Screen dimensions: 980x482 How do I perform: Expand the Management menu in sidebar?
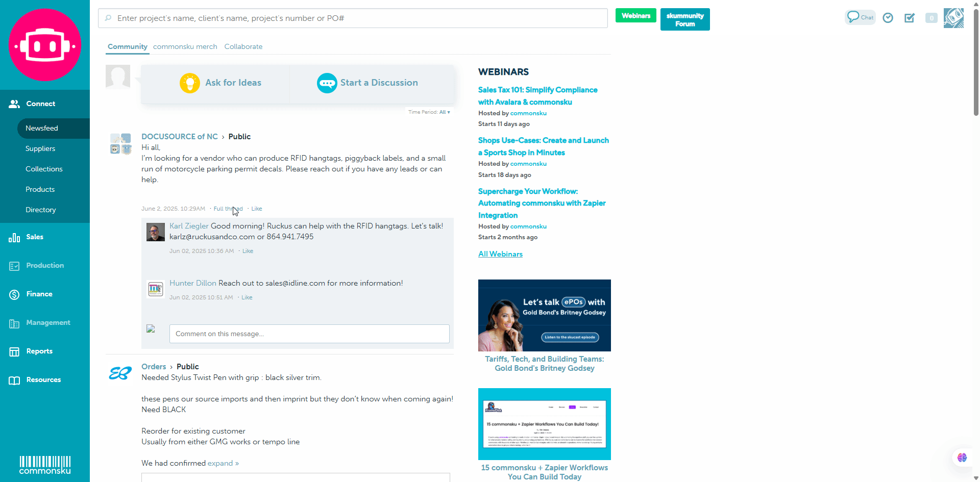pos(48,323)
